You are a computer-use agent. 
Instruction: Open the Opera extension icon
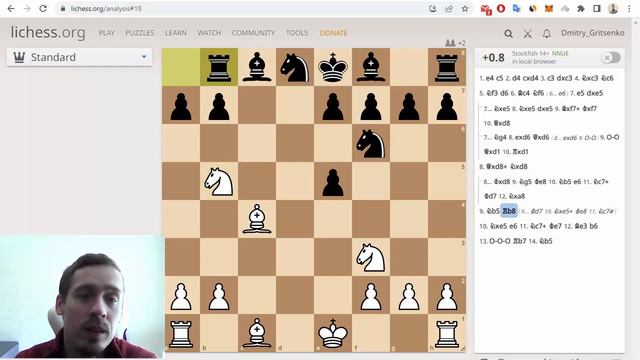[501, 9]
